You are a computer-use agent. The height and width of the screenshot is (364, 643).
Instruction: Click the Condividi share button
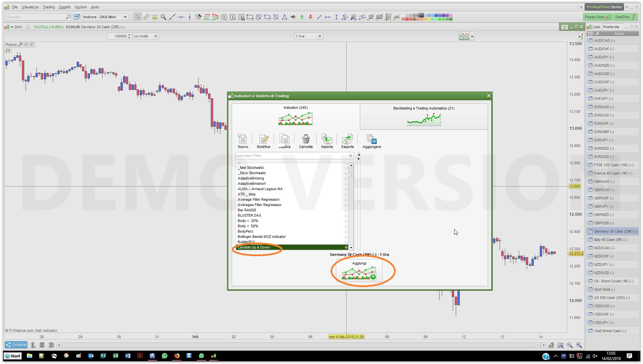click(x=16, y=345)
